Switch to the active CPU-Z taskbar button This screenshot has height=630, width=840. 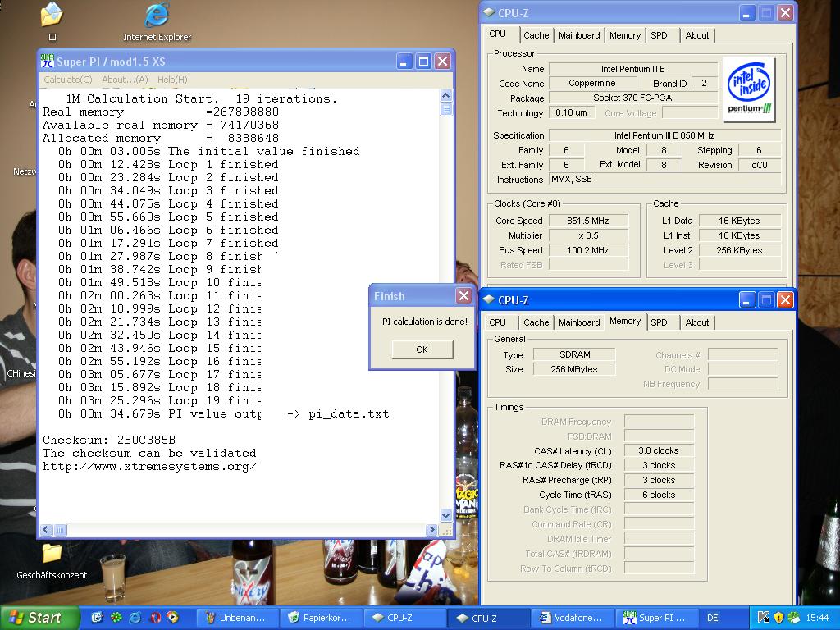click(x=488, y=619)
